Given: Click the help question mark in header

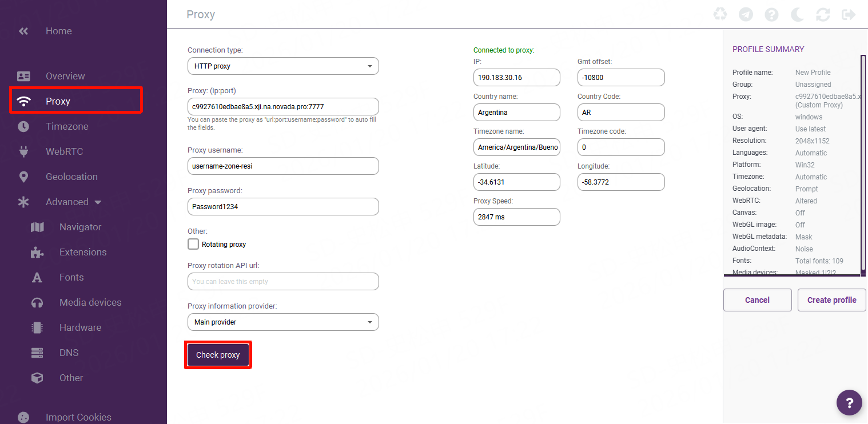Looking at the screenshot, I should click(771, 14).
